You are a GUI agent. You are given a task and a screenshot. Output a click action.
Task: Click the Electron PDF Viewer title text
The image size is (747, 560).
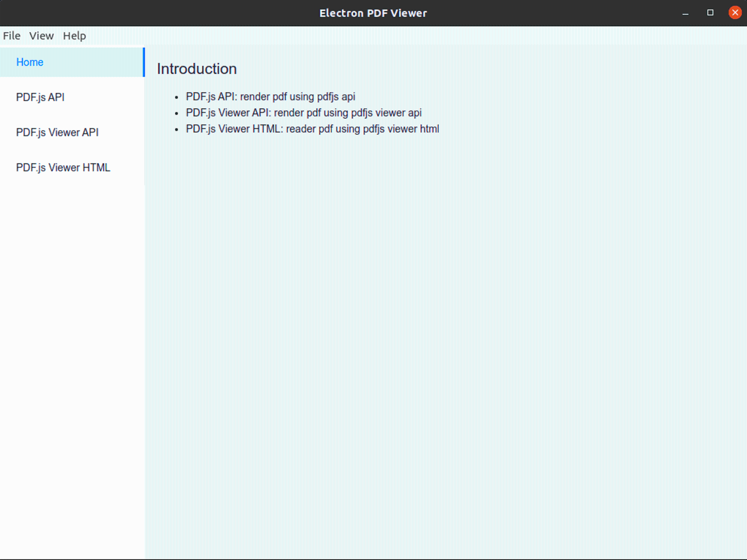pyautogui.click(x=373, y=13)
